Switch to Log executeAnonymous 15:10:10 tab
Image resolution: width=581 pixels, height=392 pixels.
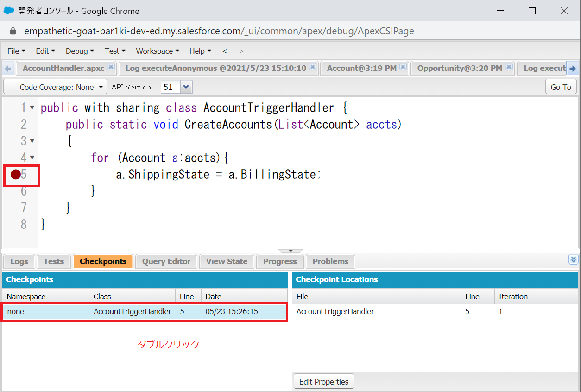[216, 68]
